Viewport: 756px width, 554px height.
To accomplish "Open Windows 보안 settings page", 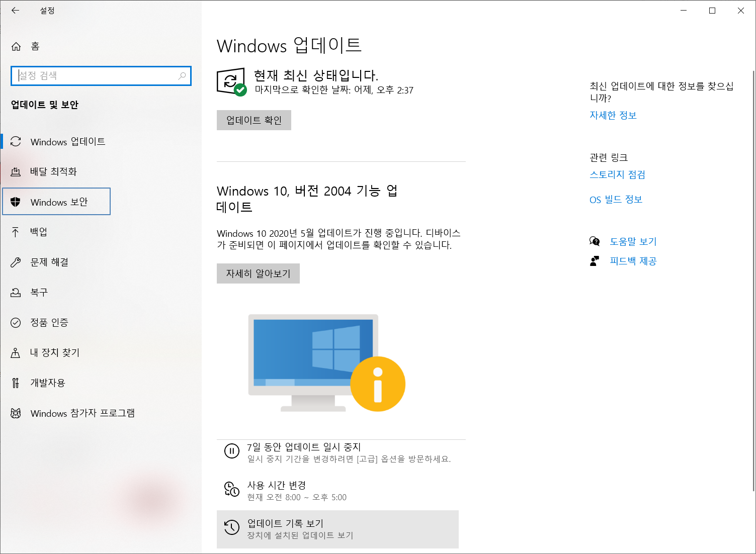I will tap(56, 202).
